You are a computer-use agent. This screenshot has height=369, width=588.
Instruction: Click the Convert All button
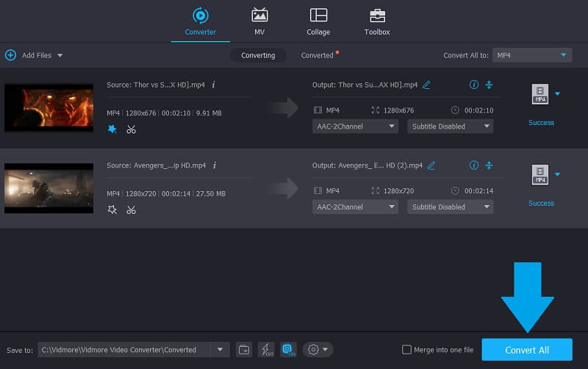(x=526, y=350)
